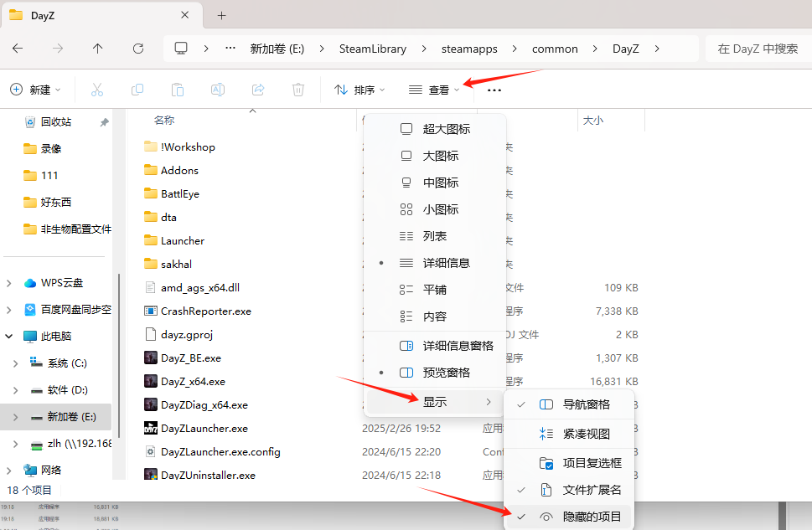Expand the 显示 submenu
The width and height of the screenshot is (812, 530).
[x=435, y=402]
